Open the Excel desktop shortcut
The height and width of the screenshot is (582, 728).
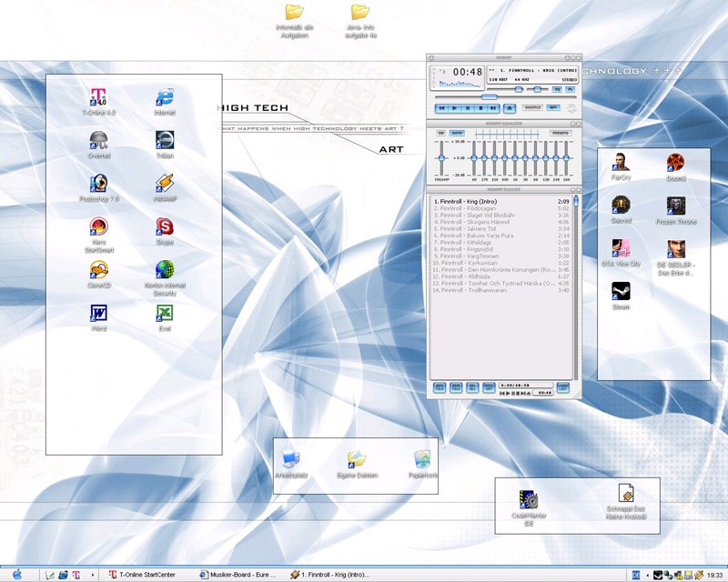pyautogui.click(x=165, y=317)
